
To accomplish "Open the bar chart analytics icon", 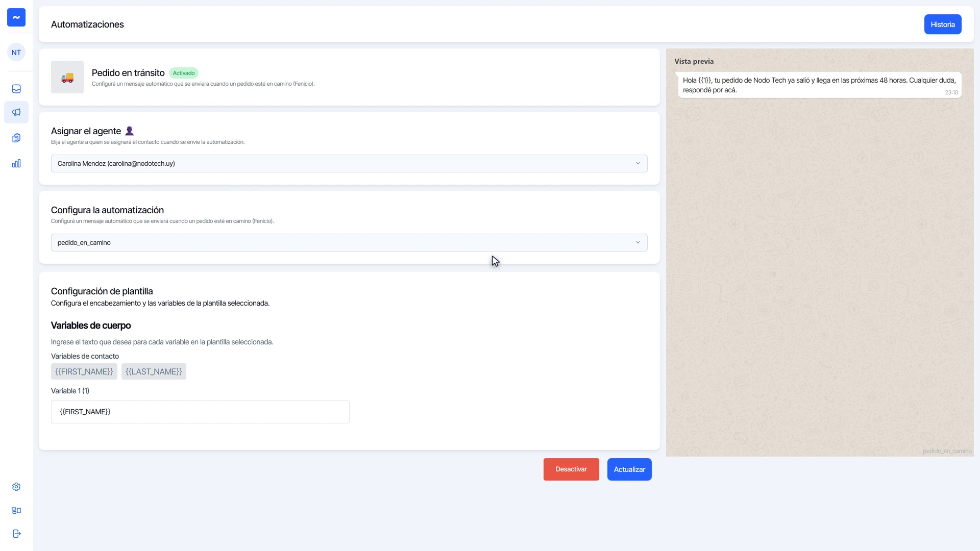I will pyautogui.click(x=16, y=163).
